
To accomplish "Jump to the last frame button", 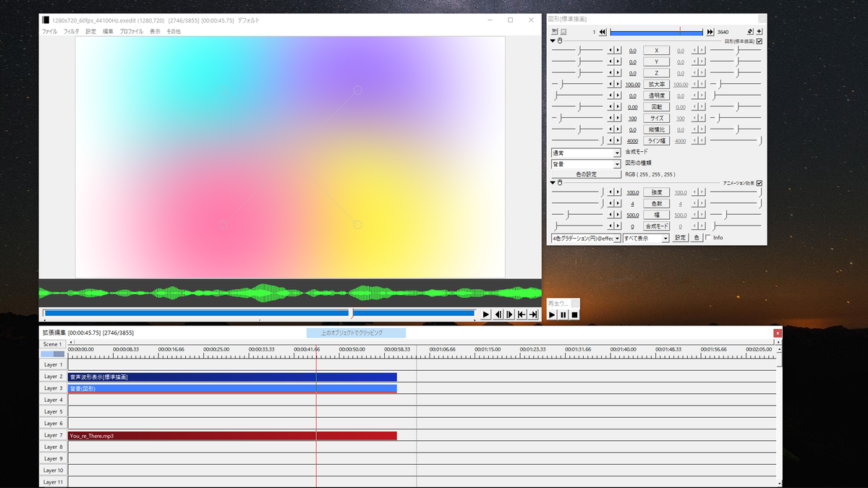I will [533, 314].
